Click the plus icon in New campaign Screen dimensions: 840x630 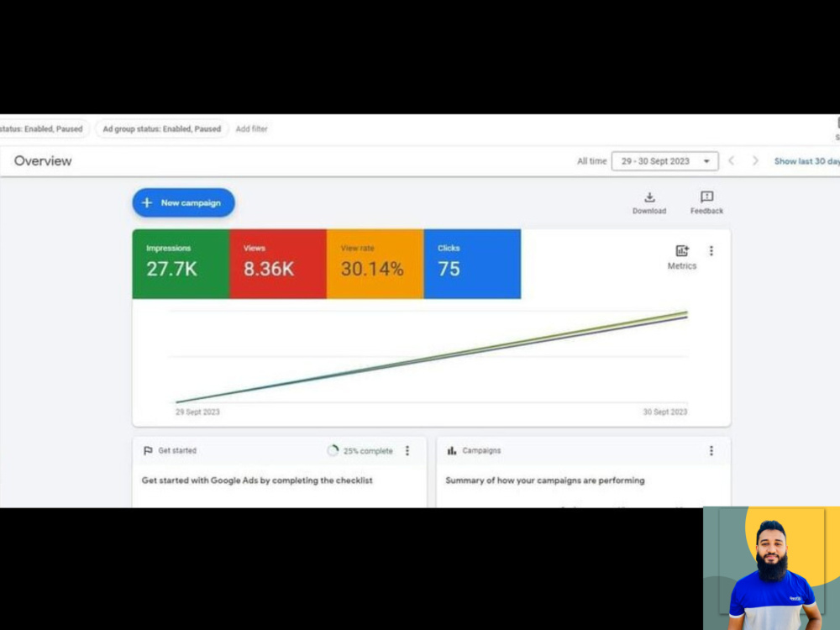coord(147,203)
